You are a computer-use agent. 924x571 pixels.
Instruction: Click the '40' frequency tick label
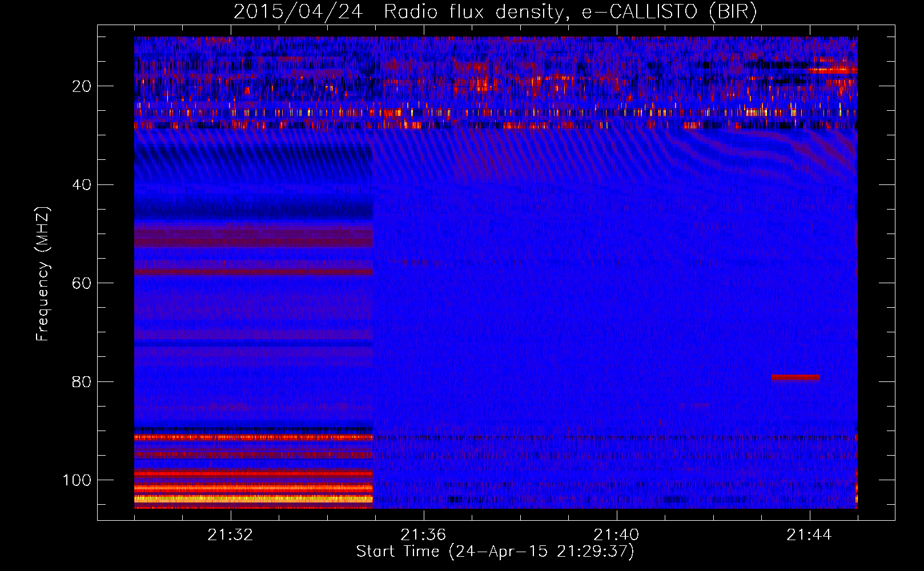coord(82,184)
